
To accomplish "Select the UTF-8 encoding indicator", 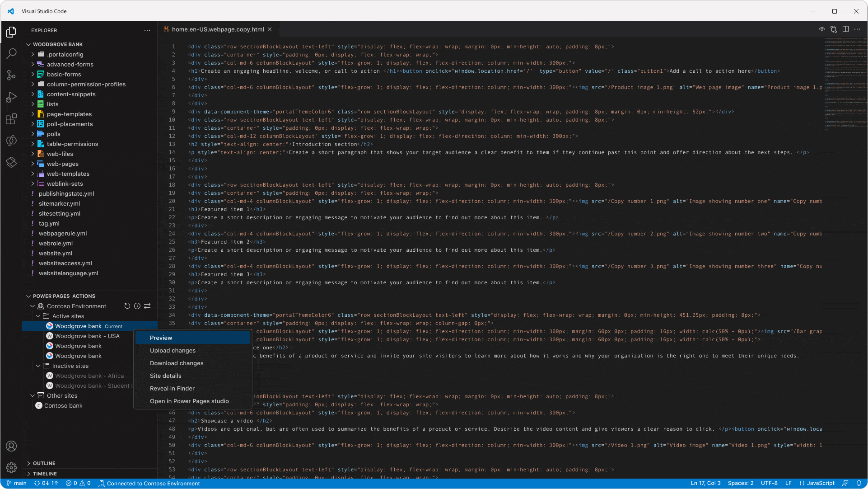I will [x=769, y=483].
